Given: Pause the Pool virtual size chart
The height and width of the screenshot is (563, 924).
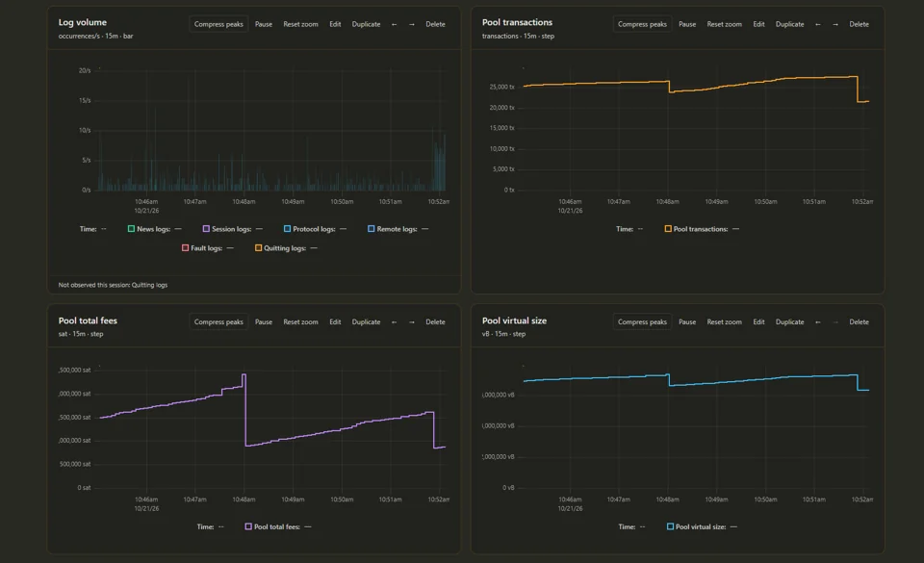Looking at the screenshot, I should click(x=687, y=322).
